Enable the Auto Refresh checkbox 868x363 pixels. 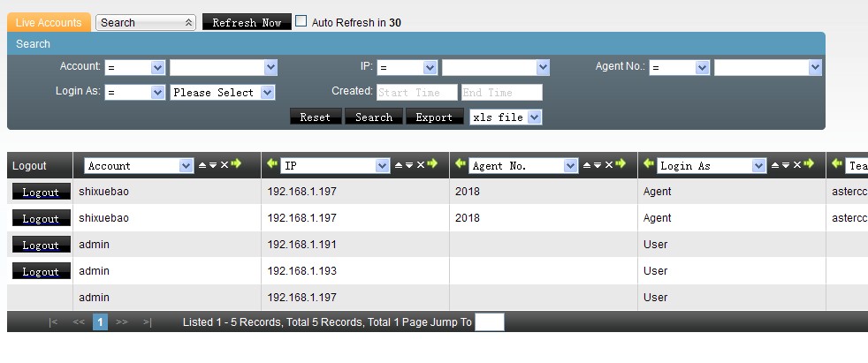coord(301,21)
